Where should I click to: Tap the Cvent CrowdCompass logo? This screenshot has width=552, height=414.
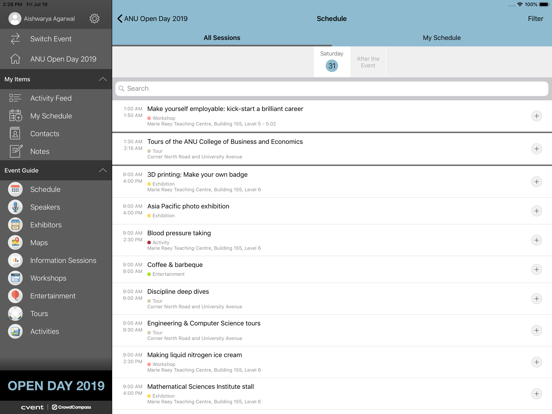(56, 407)
